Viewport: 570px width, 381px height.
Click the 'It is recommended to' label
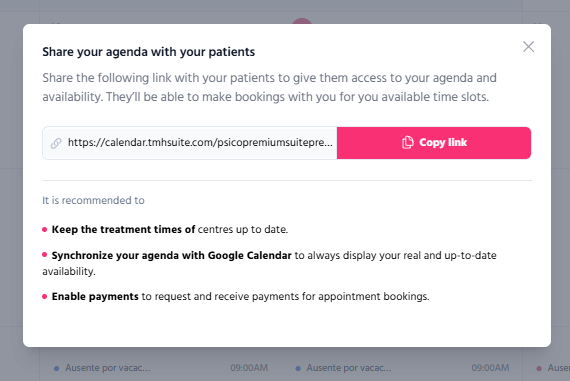93,200
